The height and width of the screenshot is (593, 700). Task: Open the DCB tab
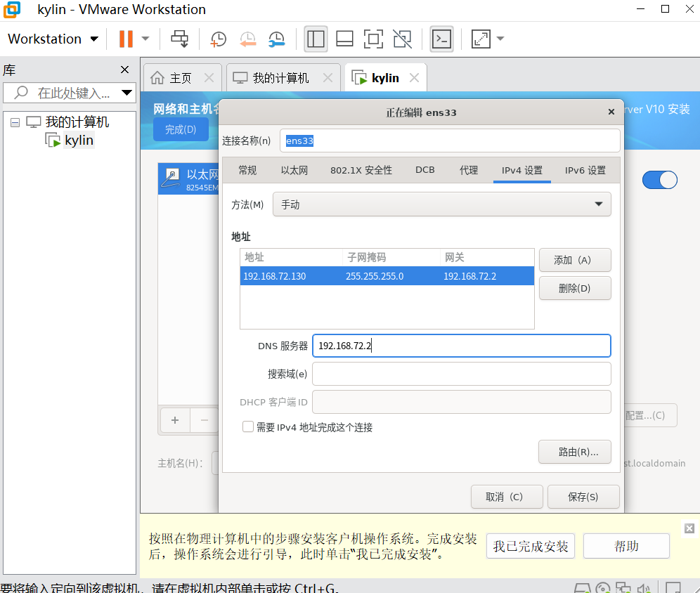pos(425,170)
